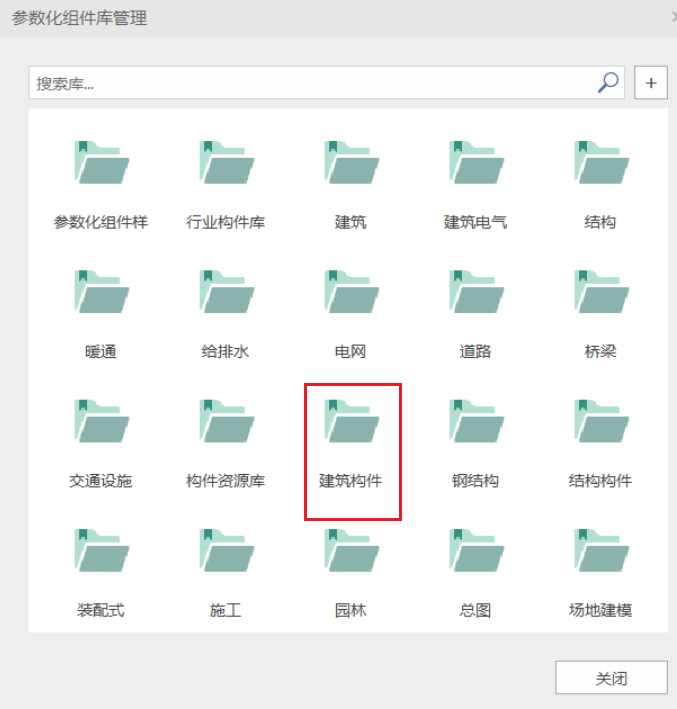Select the 总图 label text
This screenshot has width=677, height=709.
click(x=475, y=610)
